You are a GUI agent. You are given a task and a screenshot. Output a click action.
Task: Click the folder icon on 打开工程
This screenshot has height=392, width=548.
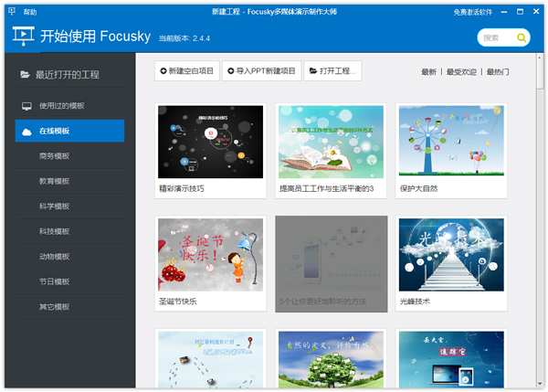coord(313,70)
